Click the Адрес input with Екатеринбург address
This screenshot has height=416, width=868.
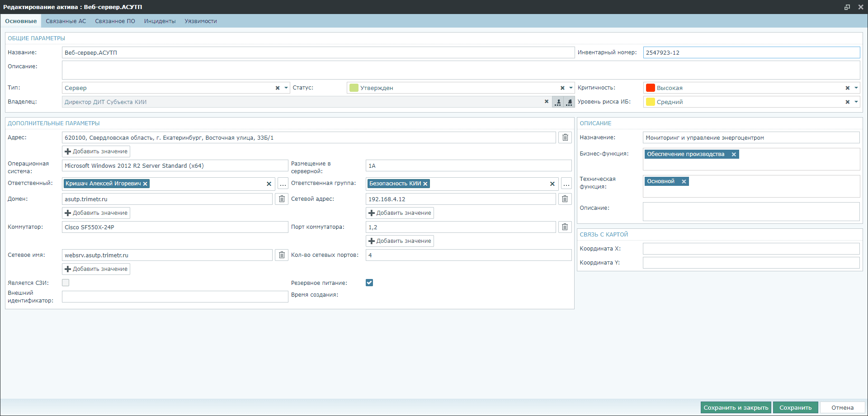click(x=309, y=137)
